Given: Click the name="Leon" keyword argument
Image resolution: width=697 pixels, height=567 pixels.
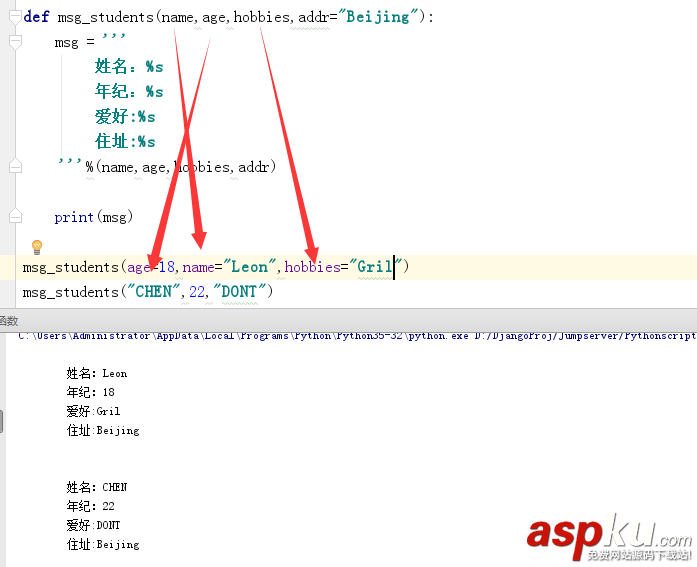Looking at the screenshot, I should click(x=229, y=267).
